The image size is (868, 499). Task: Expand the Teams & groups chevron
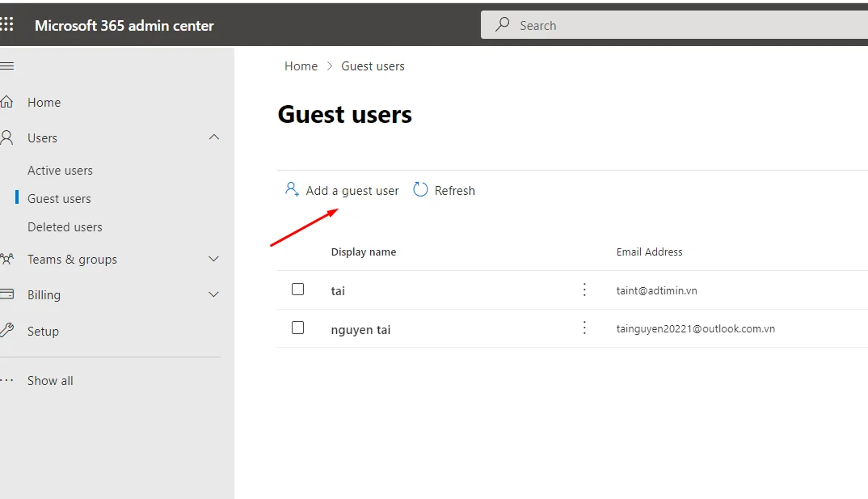tap(213, 259)
